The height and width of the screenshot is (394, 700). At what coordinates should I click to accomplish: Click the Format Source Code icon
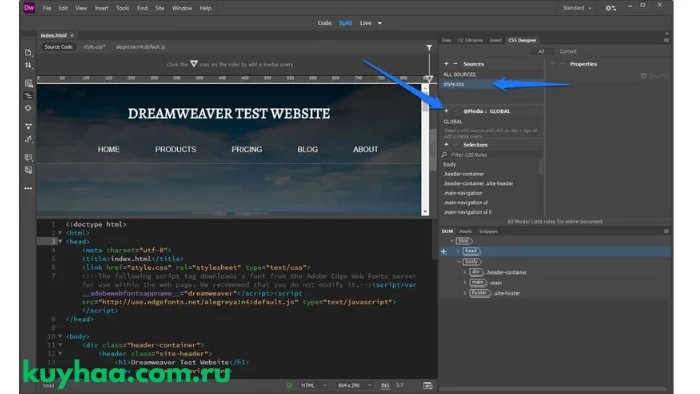pyautogui.click(x=28, y=139)
